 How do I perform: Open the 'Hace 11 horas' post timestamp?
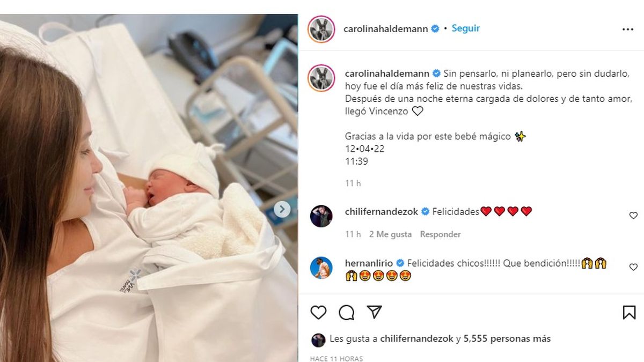pos(336,358)
